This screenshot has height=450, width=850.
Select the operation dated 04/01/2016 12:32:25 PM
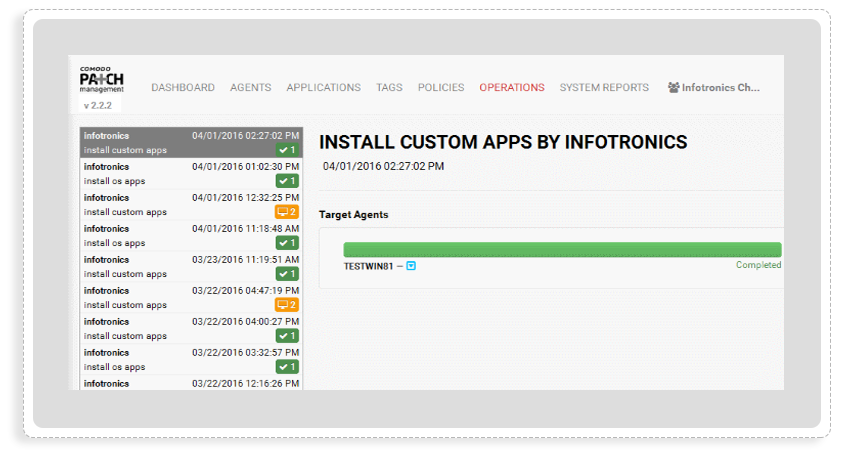click(x=191, y=204)
